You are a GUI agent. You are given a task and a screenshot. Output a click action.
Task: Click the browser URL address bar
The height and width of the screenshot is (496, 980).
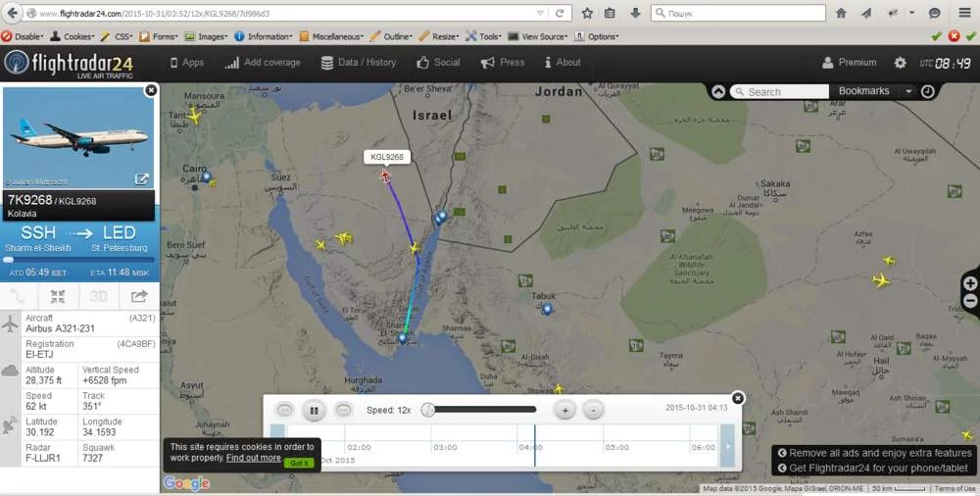pyautogui.click(x=285, y=13)
